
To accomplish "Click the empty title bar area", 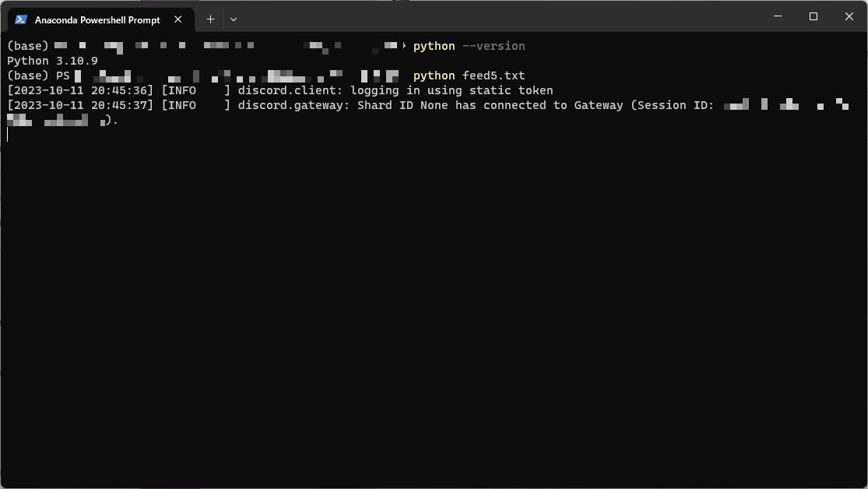I will point(506,16).
